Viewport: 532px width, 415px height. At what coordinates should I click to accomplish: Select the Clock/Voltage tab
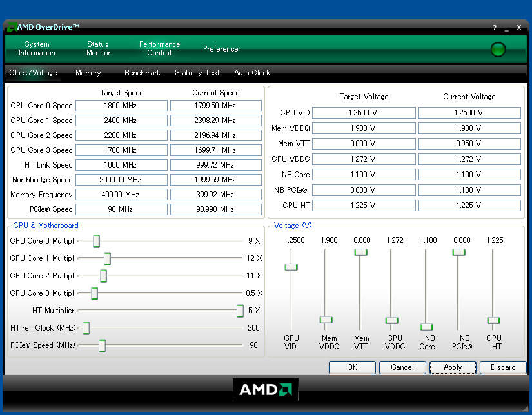click(x=33, y=73)
